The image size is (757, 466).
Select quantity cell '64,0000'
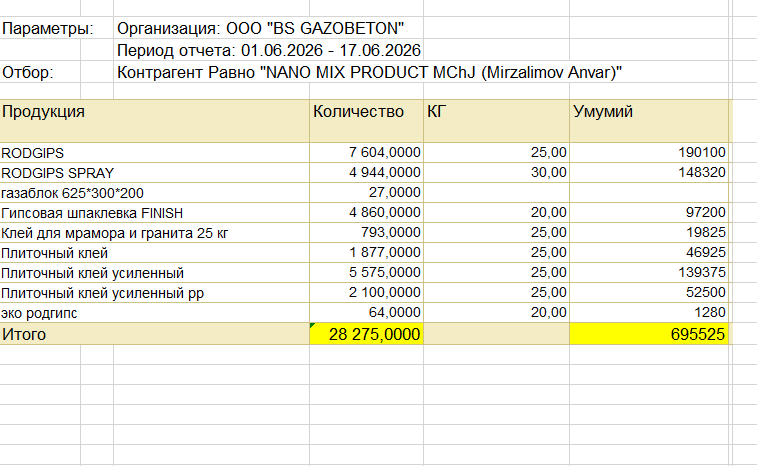pyautogui.click(x=366, y=313)
